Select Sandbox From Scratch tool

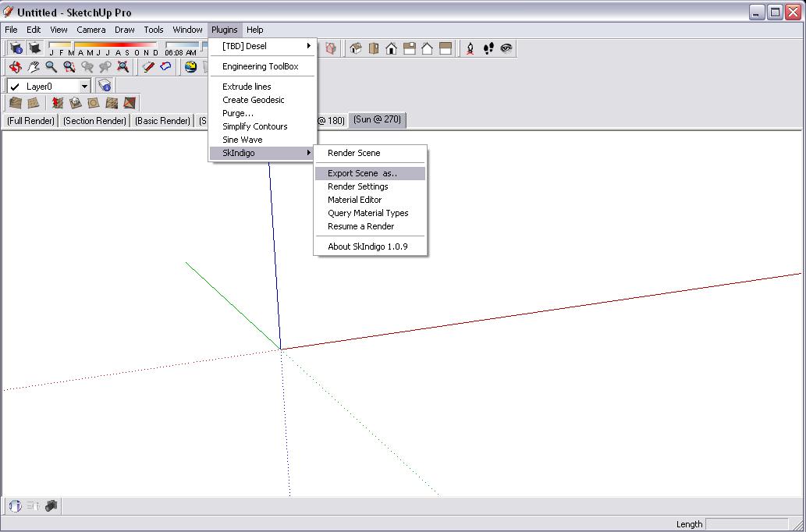33,103
